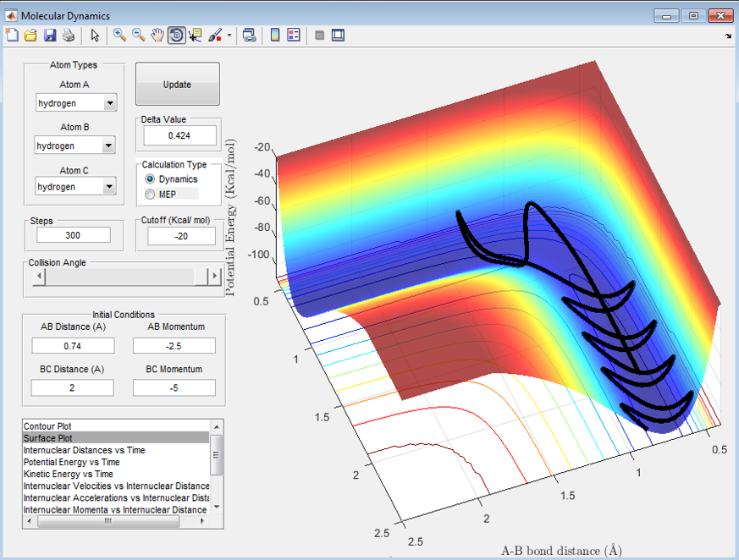
Task: Select the Zoom Out magnifier tool
Action: coord(138,36)
